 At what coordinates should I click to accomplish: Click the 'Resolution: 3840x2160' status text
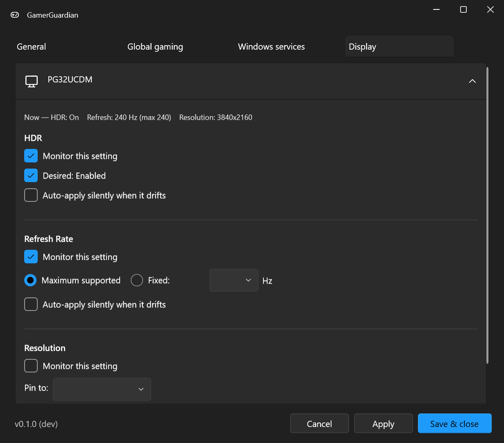click(216, 117)
